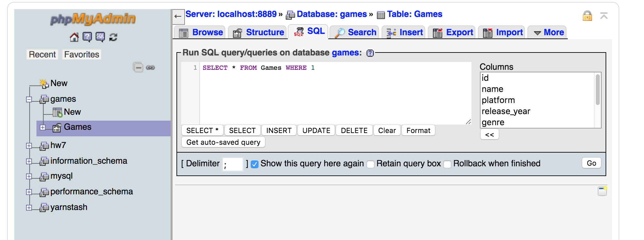The height and width of the screenshot is (240, 644).
Task: Click the link with main panel icon
Action: 150,67
